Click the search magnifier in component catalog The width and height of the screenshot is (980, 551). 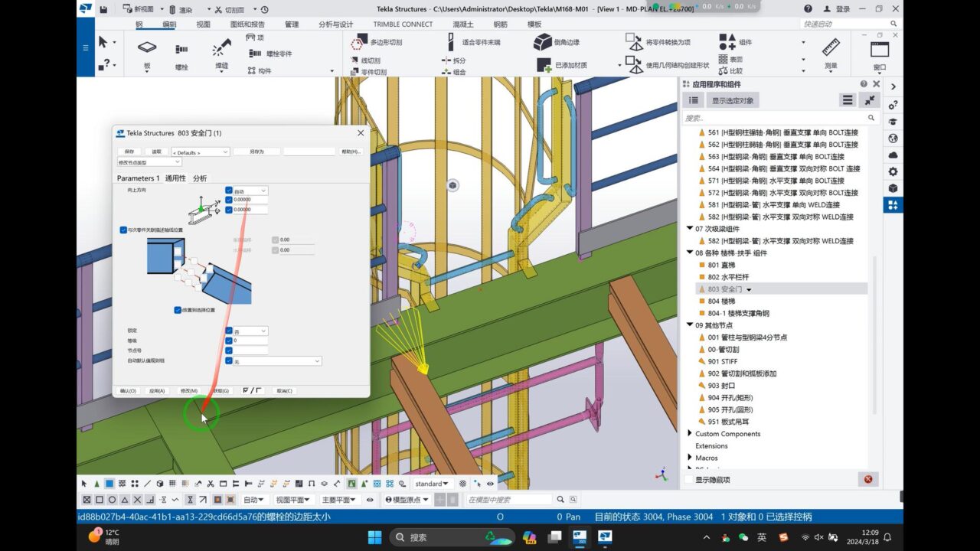871,118
